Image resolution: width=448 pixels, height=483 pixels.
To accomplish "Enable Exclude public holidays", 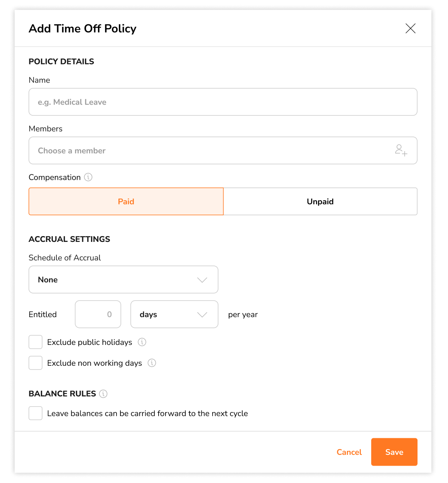I will tap(35, 342).
